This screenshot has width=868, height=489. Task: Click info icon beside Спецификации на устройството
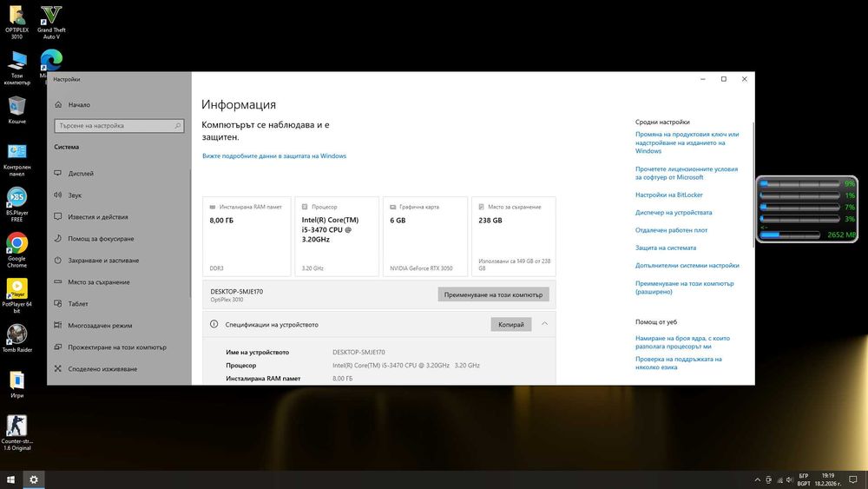tap(214, 324)
